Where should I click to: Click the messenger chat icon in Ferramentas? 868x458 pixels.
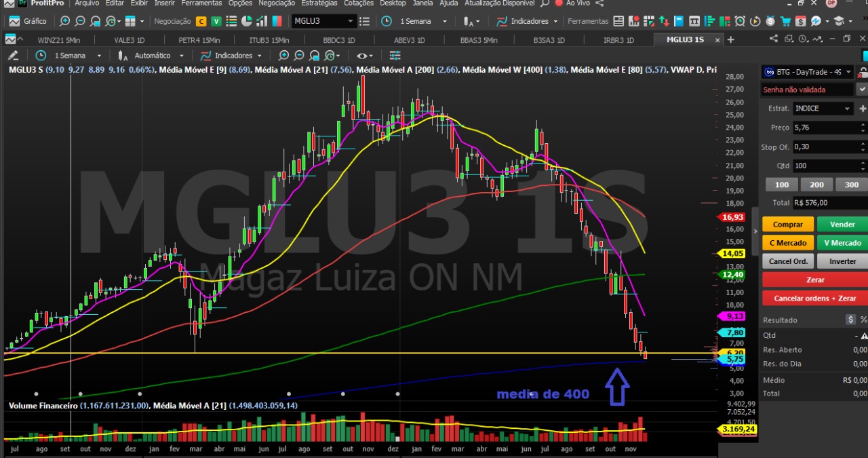click(816, 21)
